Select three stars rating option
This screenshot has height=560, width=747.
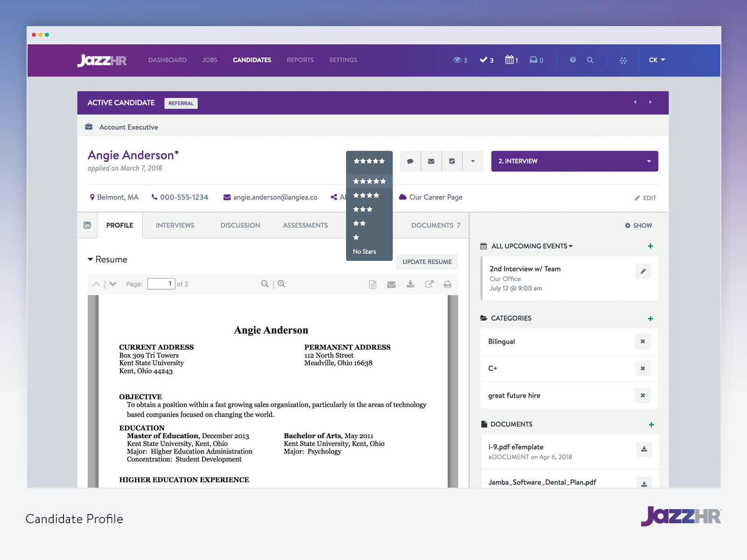point(369,209)
